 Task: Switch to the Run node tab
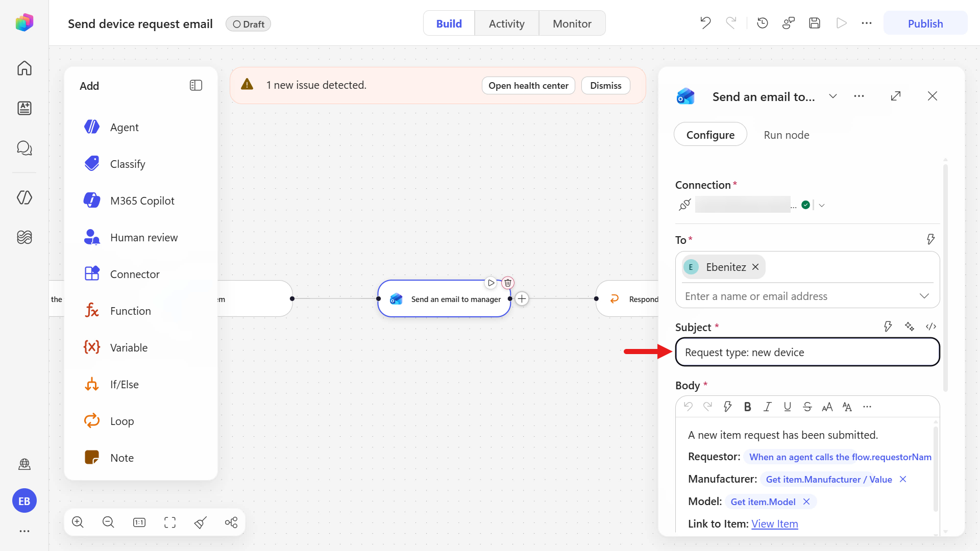pos(786,135)
